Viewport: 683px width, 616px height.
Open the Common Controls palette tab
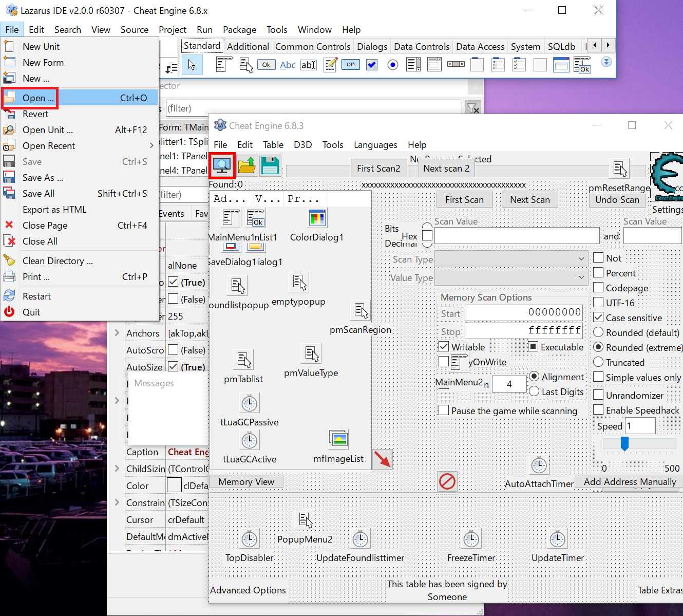(x=313, y=47)
